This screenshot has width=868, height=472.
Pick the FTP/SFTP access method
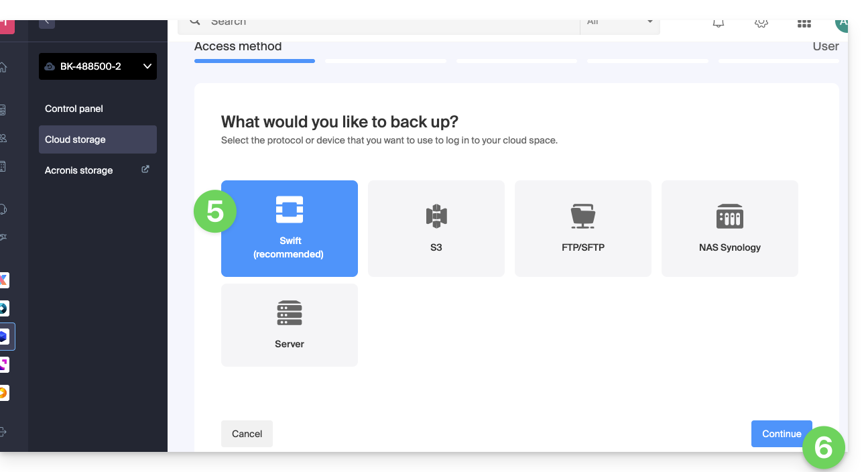pyautogui.click(x=582, y=228)
